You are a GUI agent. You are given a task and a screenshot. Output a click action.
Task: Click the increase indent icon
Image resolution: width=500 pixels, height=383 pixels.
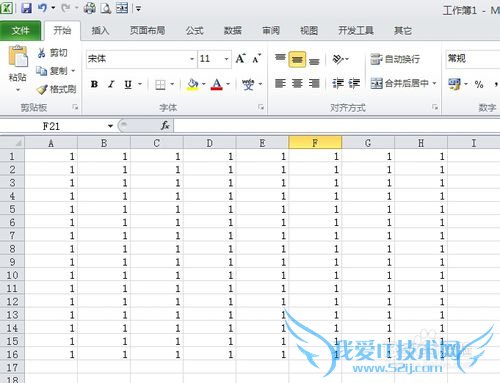pyautogui.click(x=354, y=83)
